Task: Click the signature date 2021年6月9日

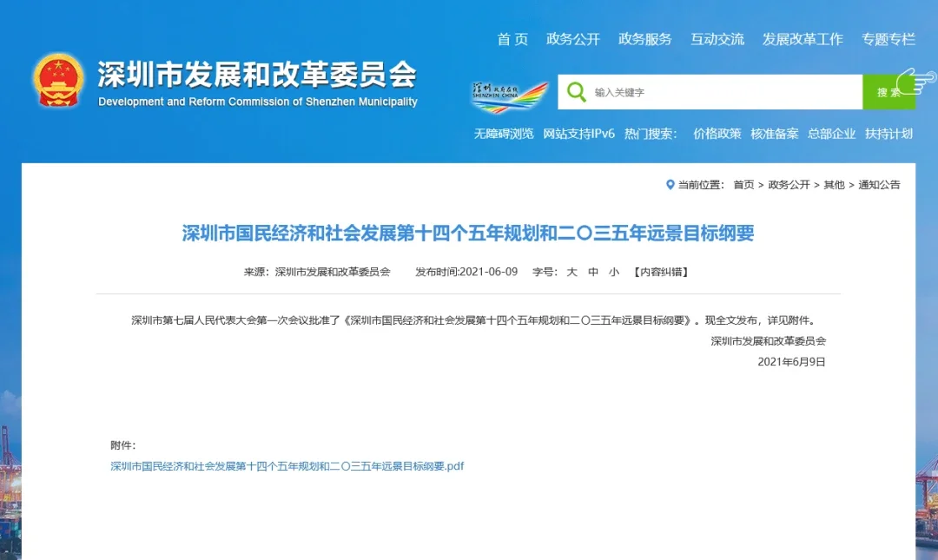Action: (791, 362)
